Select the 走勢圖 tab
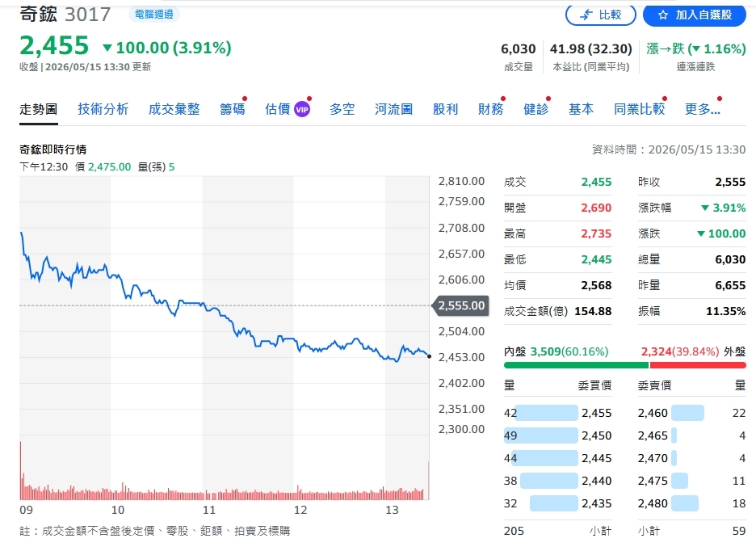 39,109
